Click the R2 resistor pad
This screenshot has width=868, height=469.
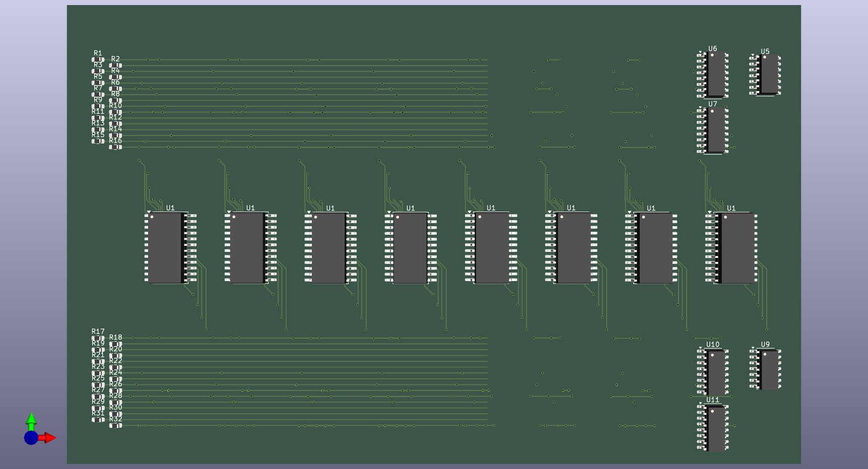click(115, 65)
